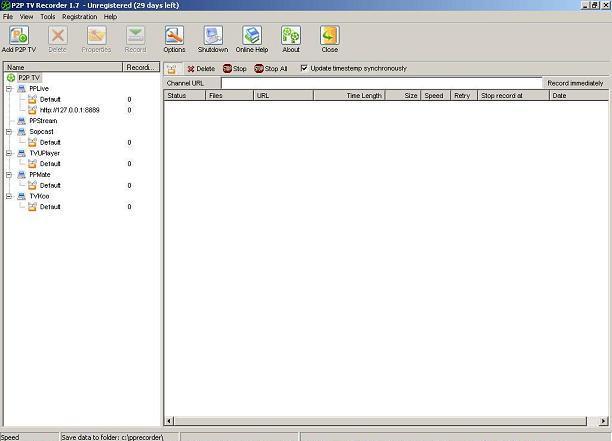Image resolution: width=612 pixels, height=441 pixels.
Task: Sort by the Files column header
Action: click(229, 95)
